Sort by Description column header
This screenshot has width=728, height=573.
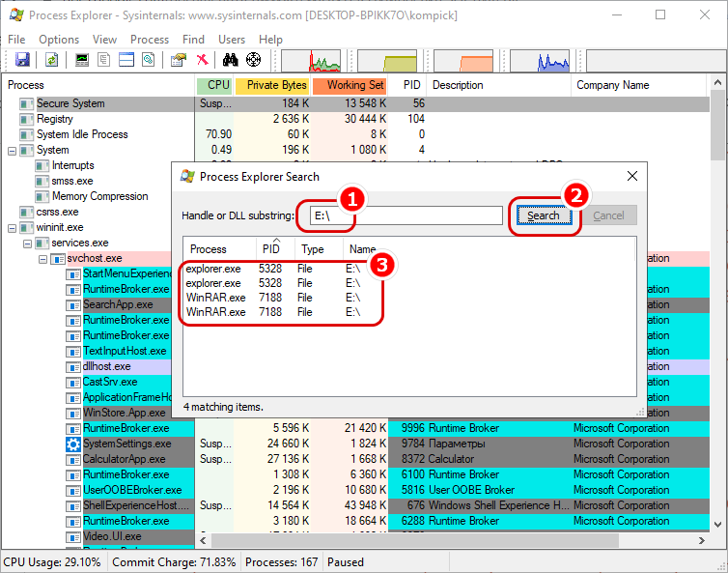pos(498,85)
